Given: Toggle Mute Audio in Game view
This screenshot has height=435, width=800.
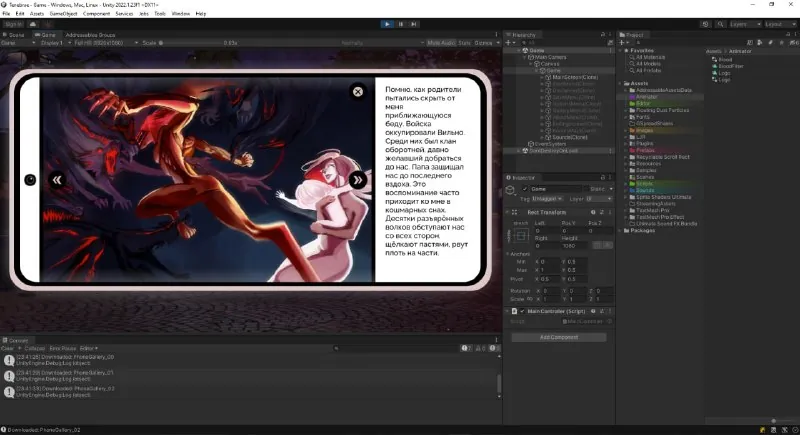Looking at the screenshot, I should [441, 43].
